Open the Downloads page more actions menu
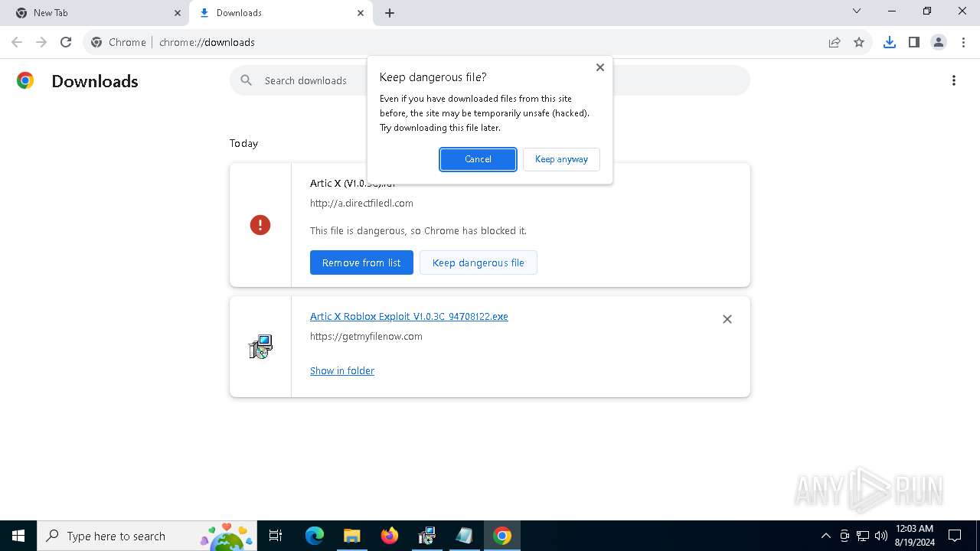 pos(954,80)
